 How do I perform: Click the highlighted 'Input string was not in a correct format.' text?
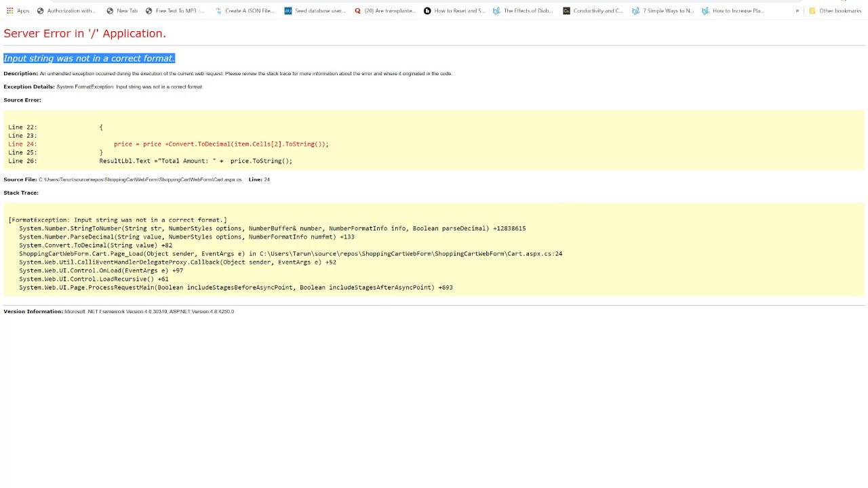point(89,58)
